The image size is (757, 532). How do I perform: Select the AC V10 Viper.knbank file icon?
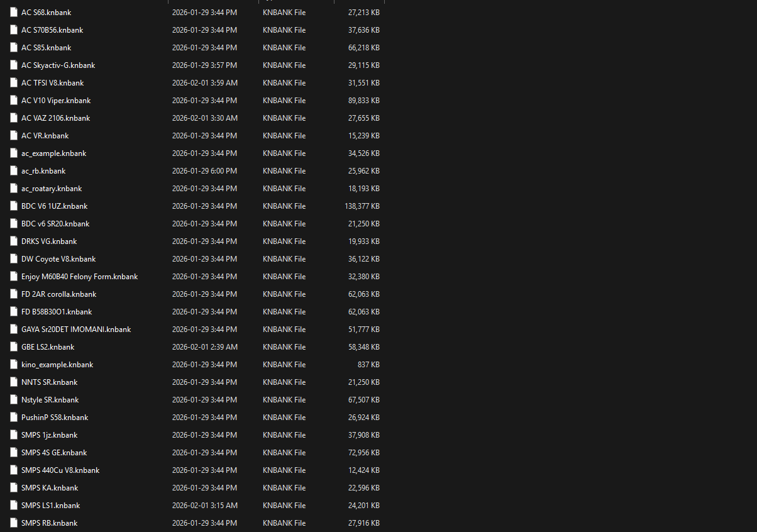[x=14, y=101]
